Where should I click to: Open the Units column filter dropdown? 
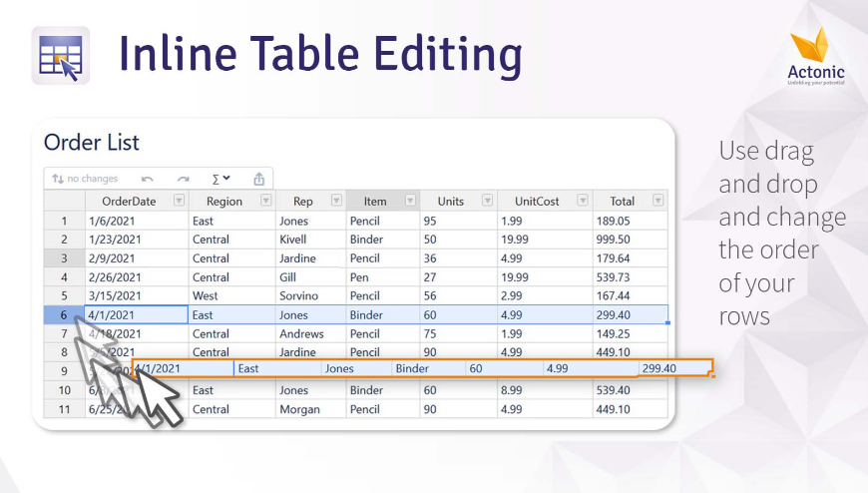click(487, 201)
